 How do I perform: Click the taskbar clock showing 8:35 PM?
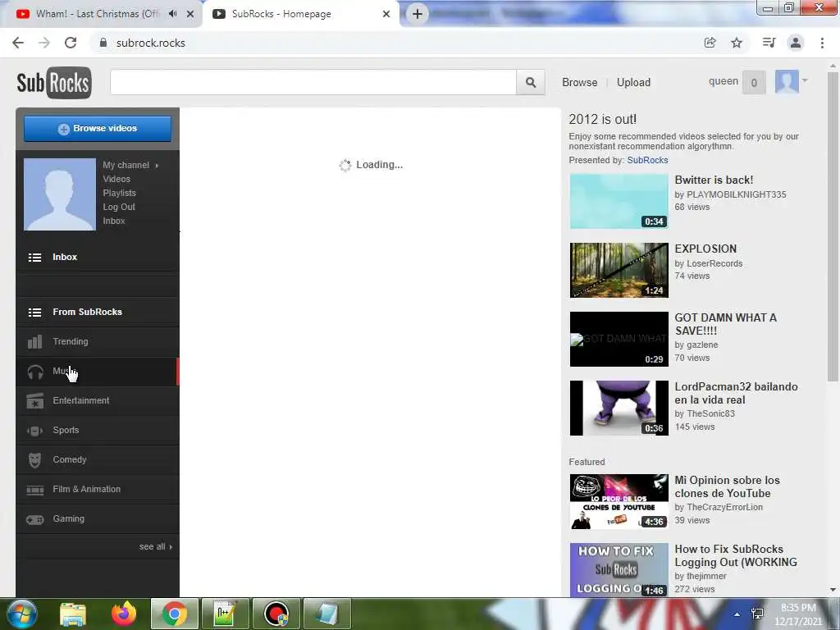pyautogui.click(x=798, y=614)
